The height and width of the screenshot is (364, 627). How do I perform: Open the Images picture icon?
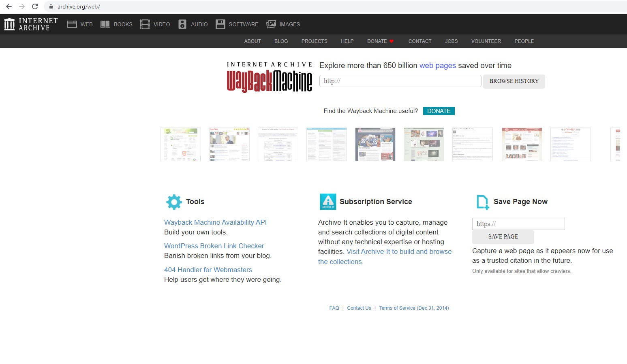[x=271, y=24]
